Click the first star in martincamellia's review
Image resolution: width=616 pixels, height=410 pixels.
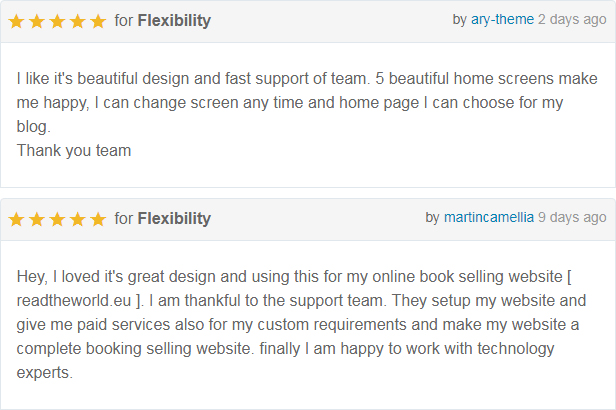coord(17,219)
